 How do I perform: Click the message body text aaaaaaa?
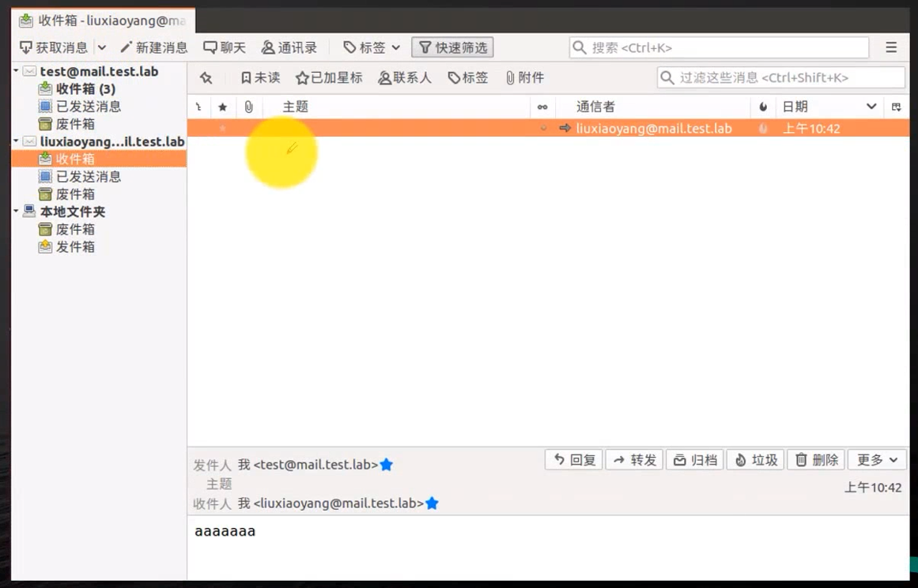(225, 531)
